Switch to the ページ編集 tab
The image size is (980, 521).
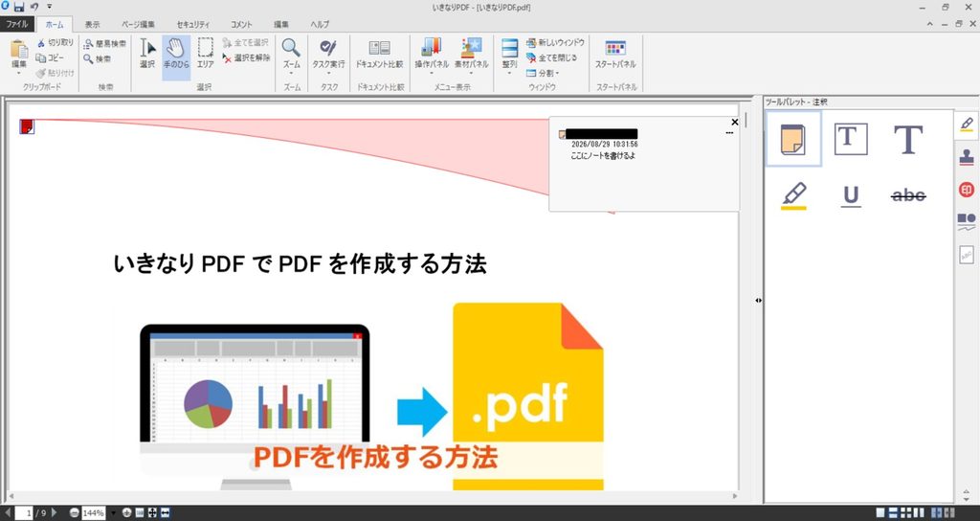click(138, 24)
